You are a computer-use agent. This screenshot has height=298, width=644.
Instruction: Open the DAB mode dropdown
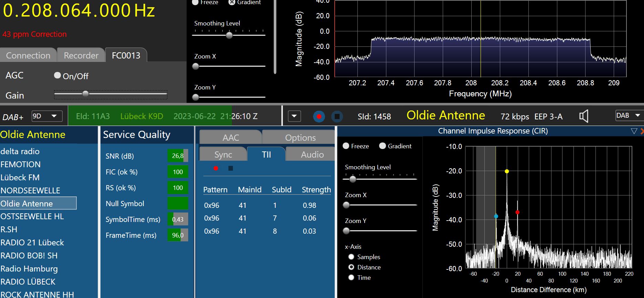tap(628, 116)
